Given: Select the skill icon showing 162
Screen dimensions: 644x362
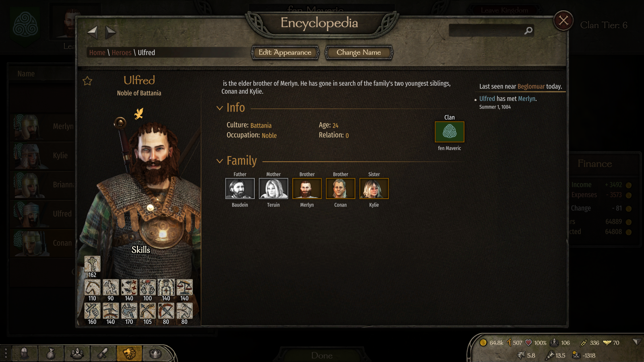Looking at the screenshot, I should [x=92, y=264].
